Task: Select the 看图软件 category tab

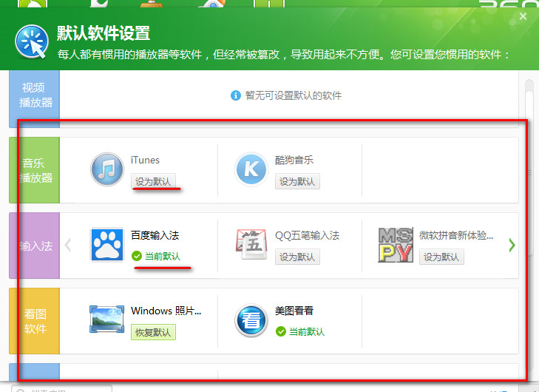Action: 34,321
